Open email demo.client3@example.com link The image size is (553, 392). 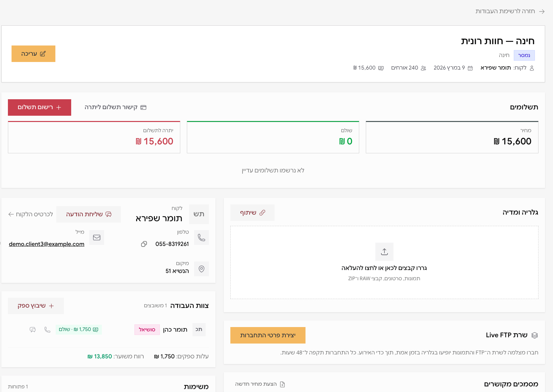point(46,244)
